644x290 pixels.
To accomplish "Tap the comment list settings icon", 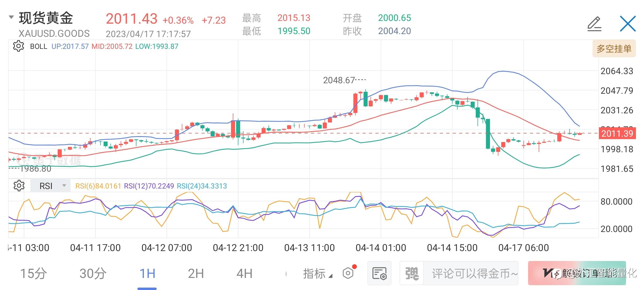I will [379, 273].
